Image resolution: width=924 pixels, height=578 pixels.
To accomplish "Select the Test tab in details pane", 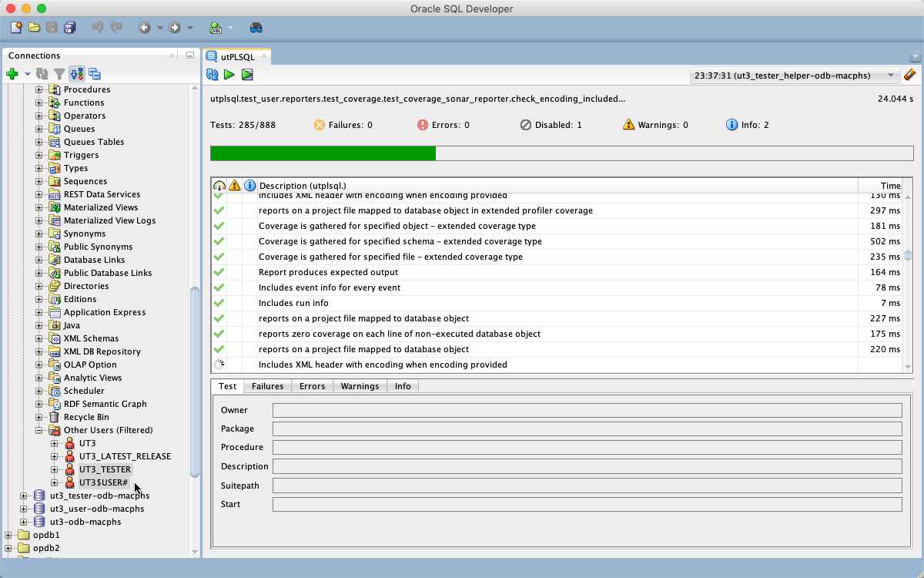I will [228, 386].
